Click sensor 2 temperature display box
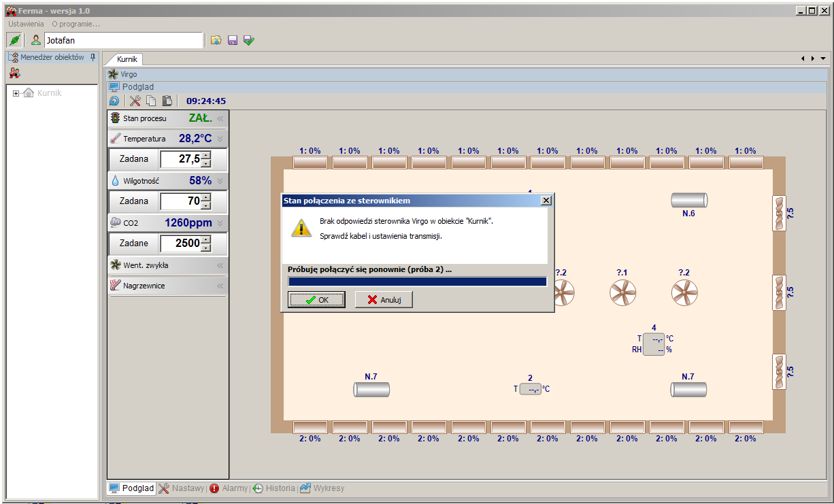Screen dimensions: 834x504 [531, 389]
